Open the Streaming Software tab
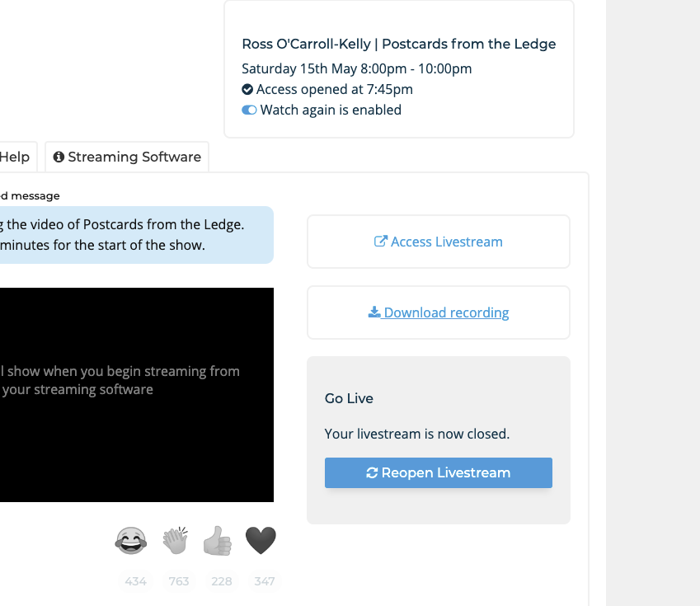Image resolution: width=700 pixels, height=606 pixels. [127, 157]
